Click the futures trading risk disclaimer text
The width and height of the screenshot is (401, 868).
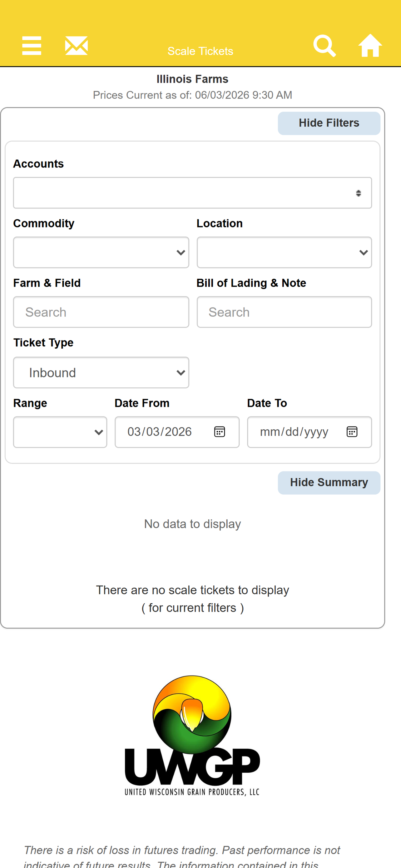pos(182,856)
